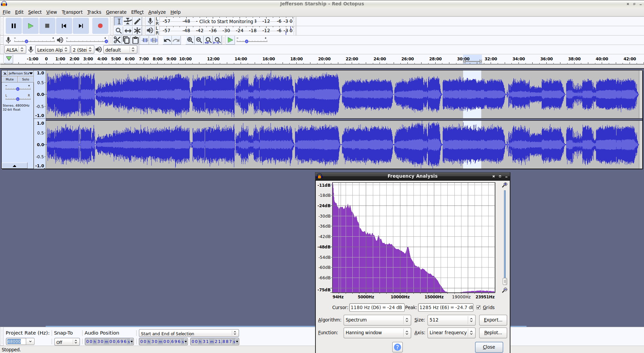Click the Undo arrow icon

tap(167, 40)
